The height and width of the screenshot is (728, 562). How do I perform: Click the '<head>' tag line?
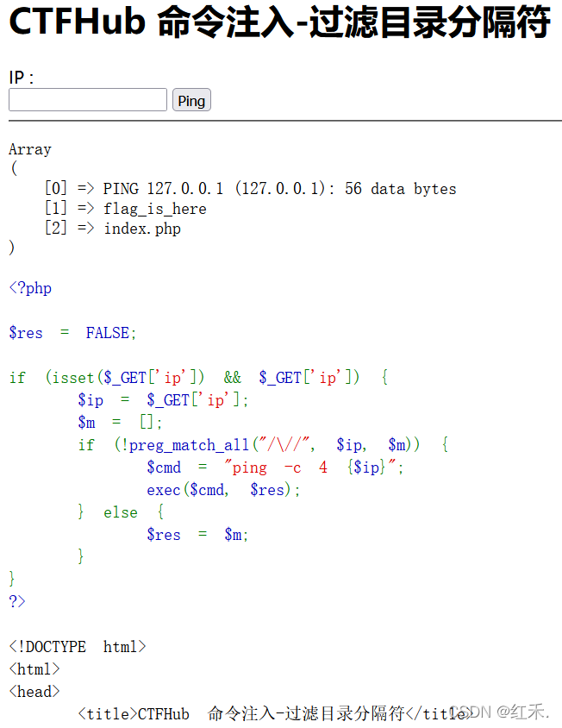[34, 691]
